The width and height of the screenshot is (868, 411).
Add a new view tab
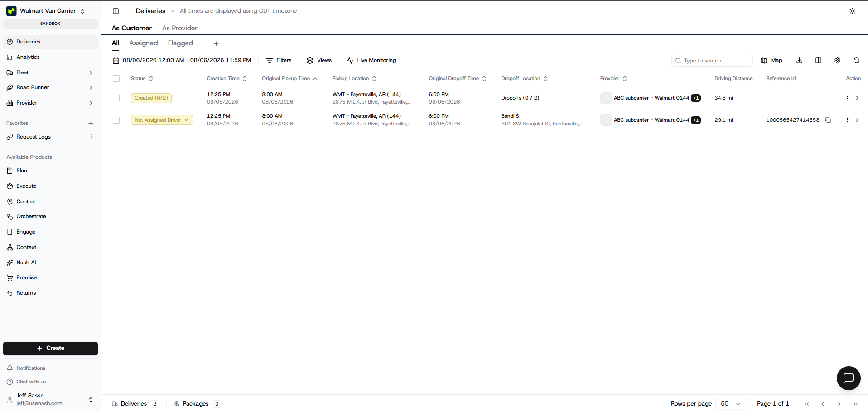tap(216, 43)
